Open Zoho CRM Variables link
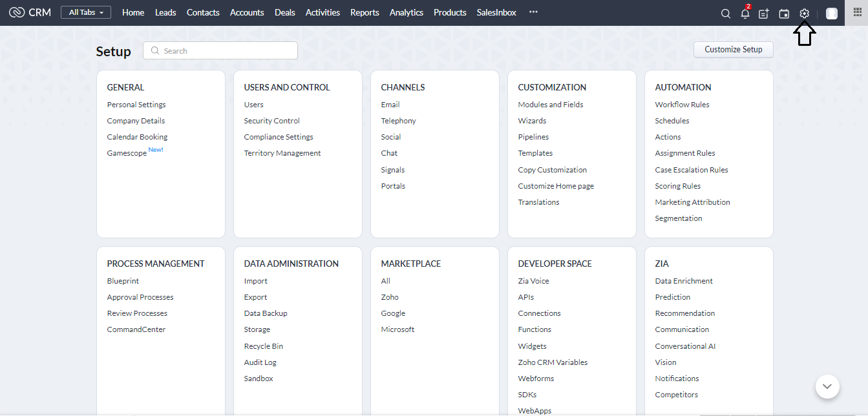 pos(553,362)
